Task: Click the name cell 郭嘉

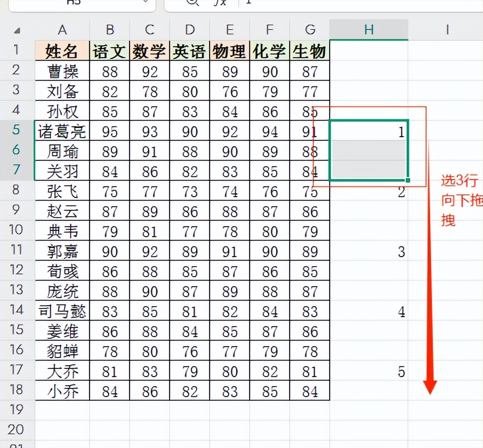Action: pos(62,251)
